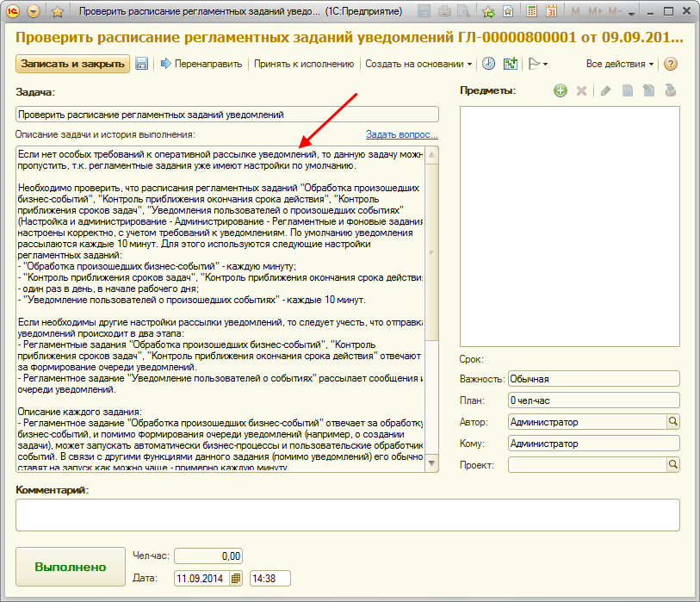
Task: Open help question mark icon
Action: click(x=670, y=64)
